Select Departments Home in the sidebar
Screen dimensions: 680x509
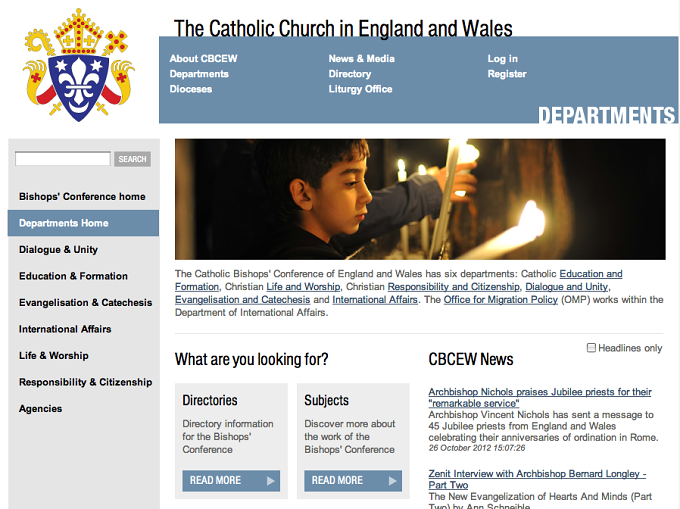[x=83, y=223]
